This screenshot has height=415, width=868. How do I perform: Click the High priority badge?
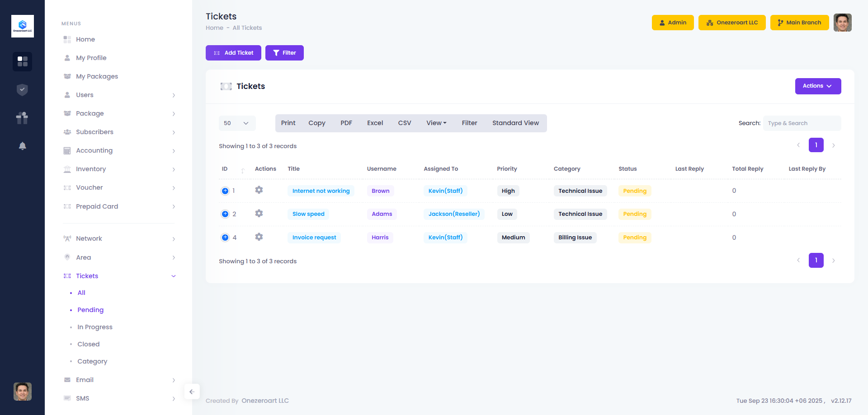508,191
